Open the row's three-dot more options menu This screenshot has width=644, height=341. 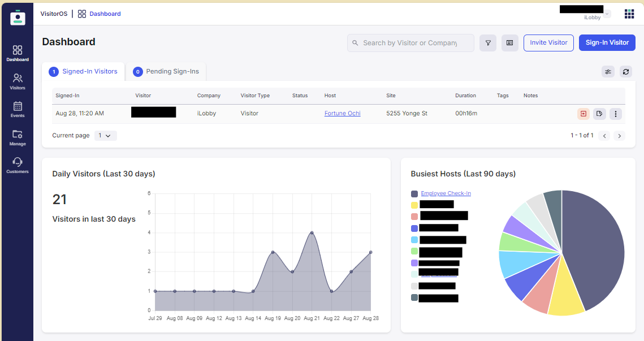615,114
